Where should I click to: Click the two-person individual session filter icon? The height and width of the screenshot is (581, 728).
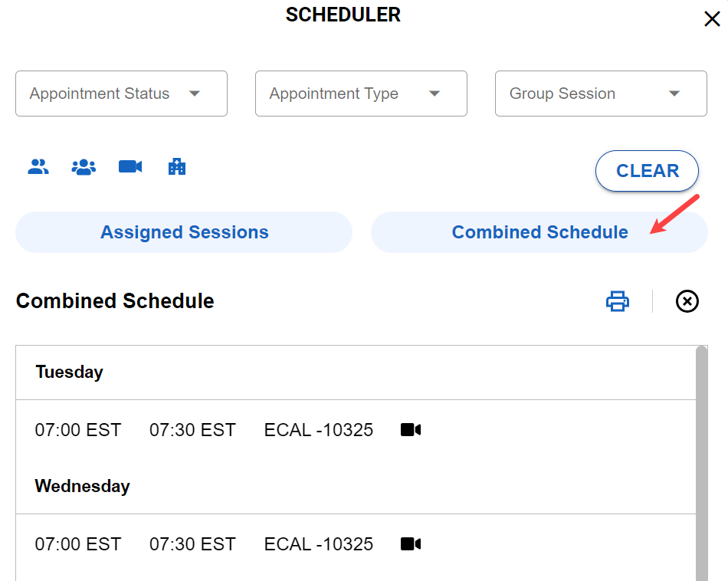(38, 166)
